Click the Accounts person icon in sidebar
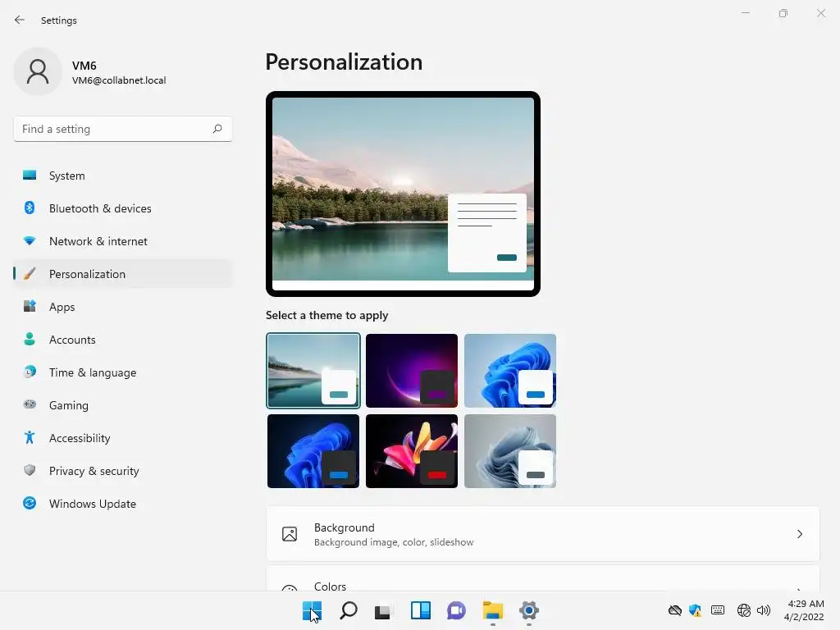 [30, 339]
